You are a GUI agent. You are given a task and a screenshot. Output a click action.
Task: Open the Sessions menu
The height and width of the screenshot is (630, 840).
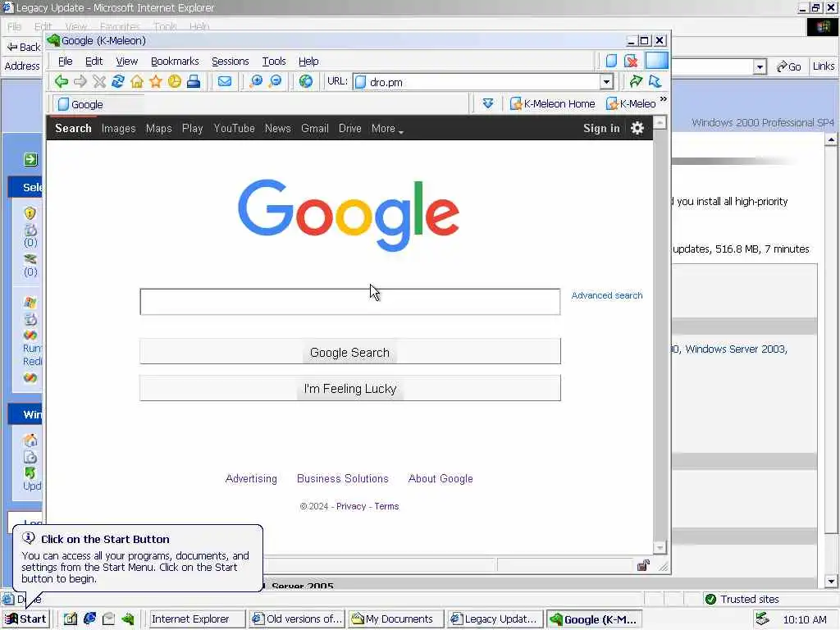(231, 61)
